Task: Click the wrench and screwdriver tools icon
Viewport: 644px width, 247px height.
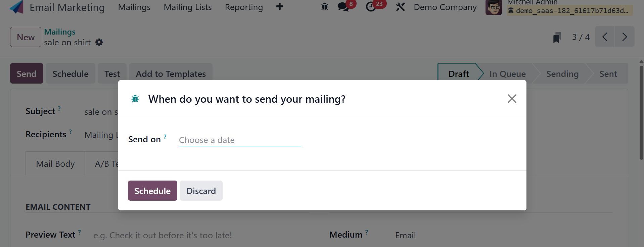Action: click(400, 7)
